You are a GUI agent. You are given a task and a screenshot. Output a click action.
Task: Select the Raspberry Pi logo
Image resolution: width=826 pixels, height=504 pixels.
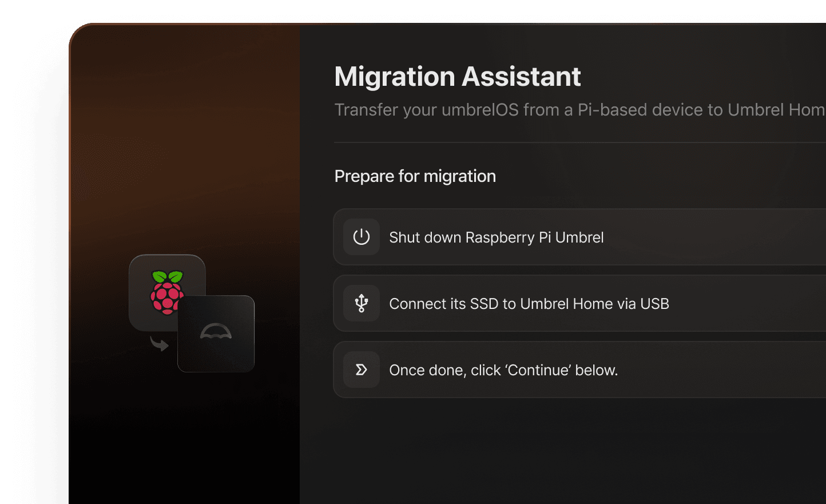point(167,292)
